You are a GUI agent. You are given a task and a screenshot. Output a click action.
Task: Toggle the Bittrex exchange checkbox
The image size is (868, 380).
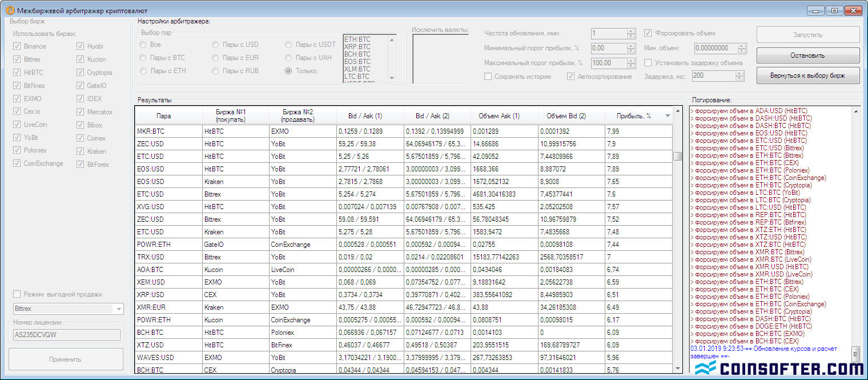(18, 59)
